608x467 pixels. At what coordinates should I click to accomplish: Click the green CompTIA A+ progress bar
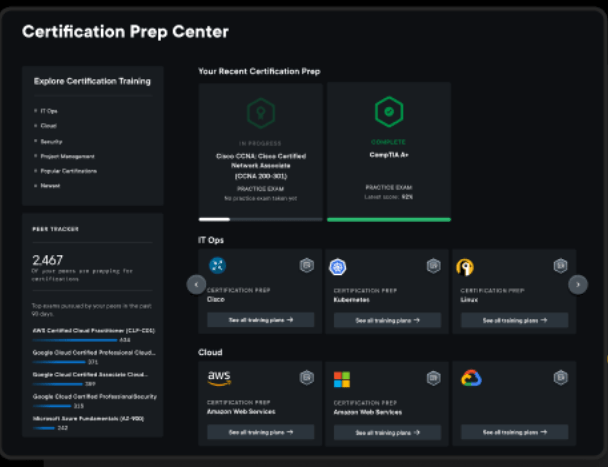[x=389, y=220]
